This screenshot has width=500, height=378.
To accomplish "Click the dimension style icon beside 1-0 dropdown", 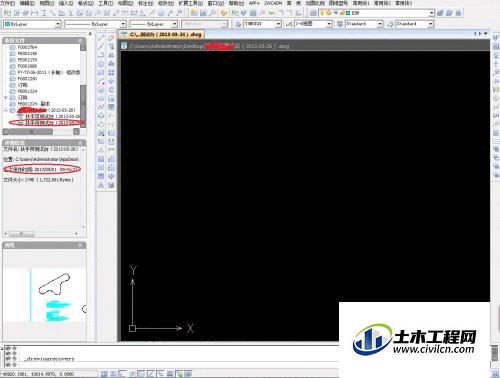I will [289, 24].
